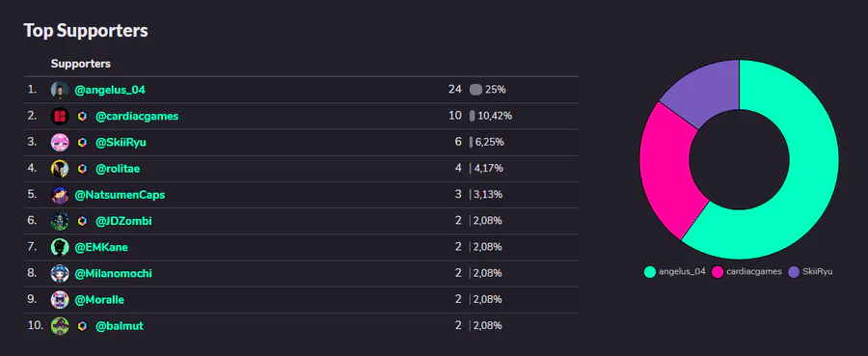Click the Supporters column header
868x356 pixels.
pos(81,64)
